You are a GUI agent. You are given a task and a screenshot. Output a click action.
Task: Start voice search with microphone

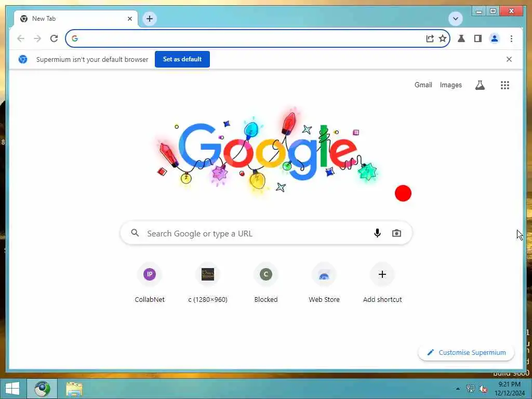(x=377, y=233)
